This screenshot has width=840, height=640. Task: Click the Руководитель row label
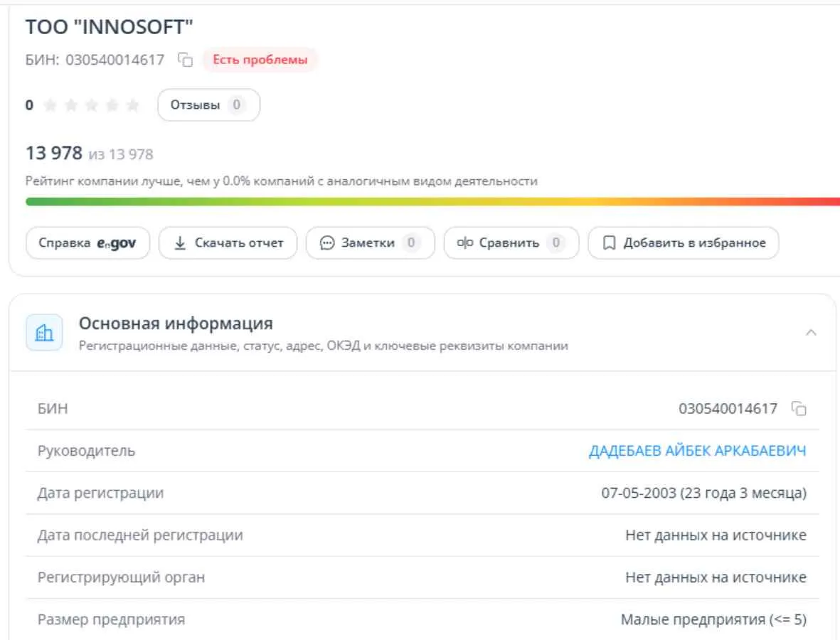click(86, 451)
